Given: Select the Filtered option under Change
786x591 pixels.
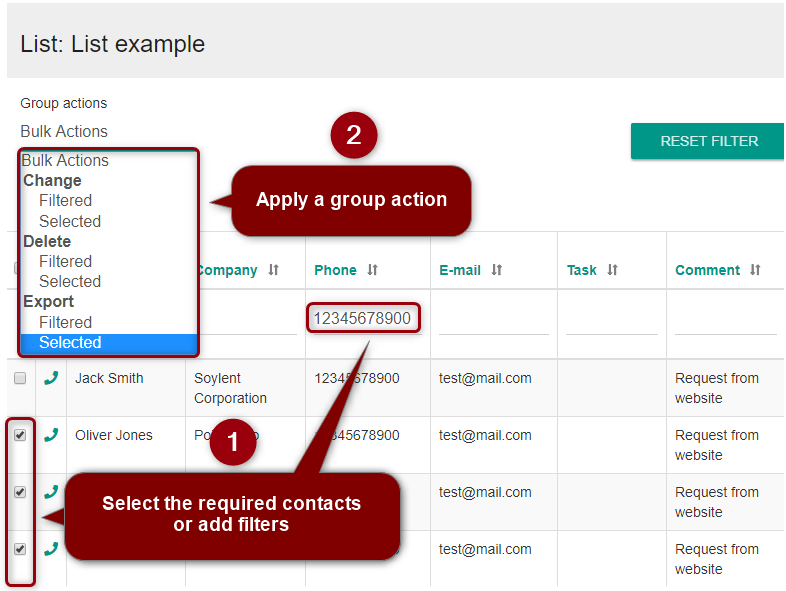Looking at the screenshot, I should pos(65,200).
